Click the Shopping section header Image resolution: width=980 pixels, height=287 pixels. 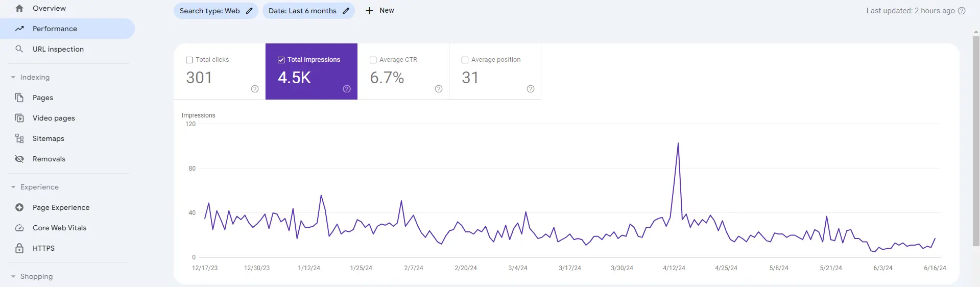coord(36,277)
